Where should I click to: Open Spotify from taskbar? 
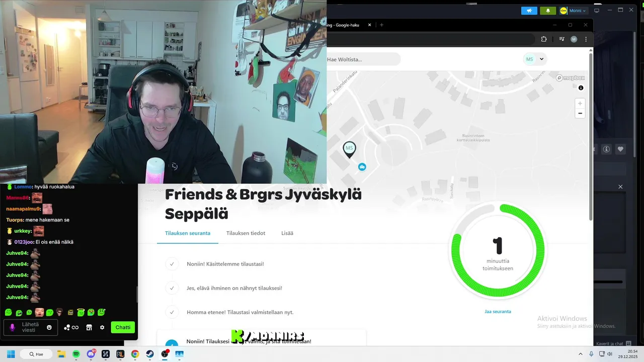76,354
